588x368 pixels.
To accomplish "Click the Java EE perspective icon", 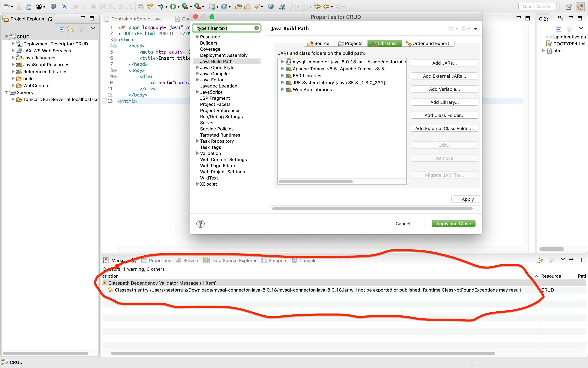I will 580,7.
